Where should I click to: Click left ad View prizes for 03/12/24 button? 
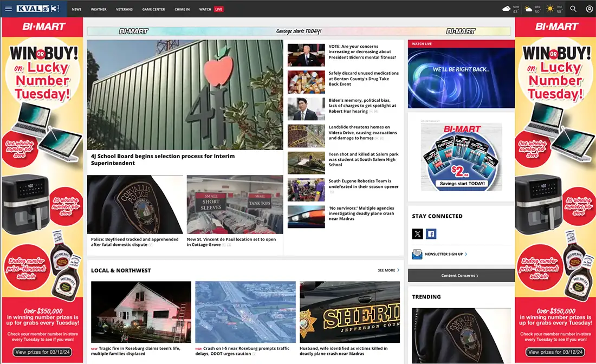[43, 352]
